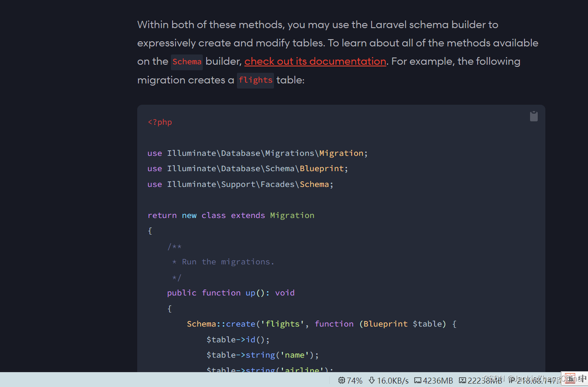Click the inline 'Schema' code word
588x387 pixels.
coord(187,62)
